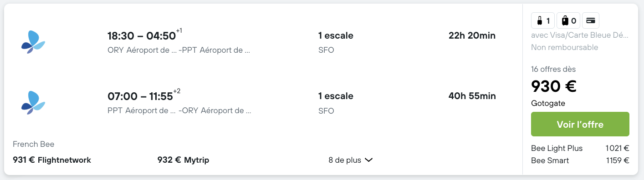Viewport: 644px width, 180px height.
Task: Select the 932 € Mytrip offer
Action: click(183, 160)
